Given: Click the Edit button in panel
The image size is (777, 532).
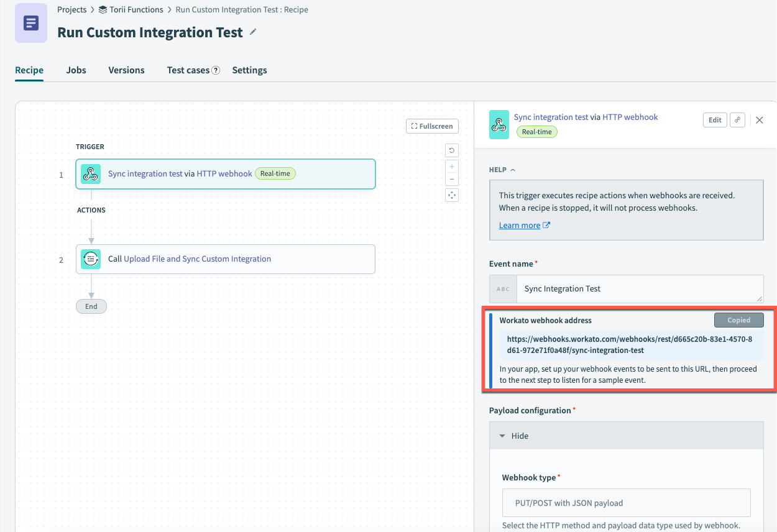Looking at the screenshot, I should (x=715, y=120).
